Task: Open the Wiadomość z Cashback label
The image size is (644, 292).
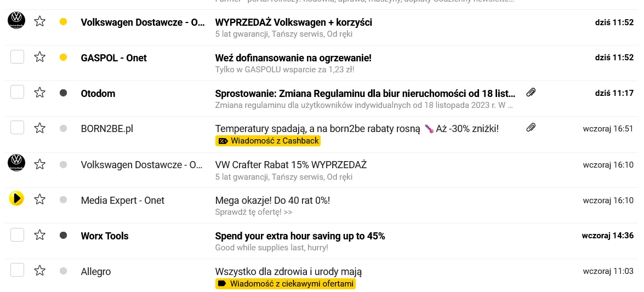Action: point(268,141)
